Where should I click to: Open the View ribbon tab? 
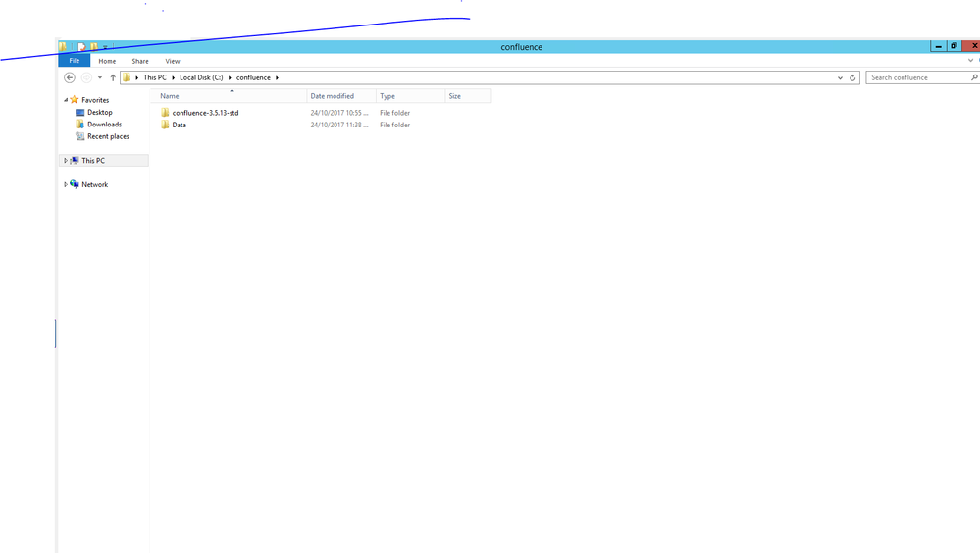[173, 61]
